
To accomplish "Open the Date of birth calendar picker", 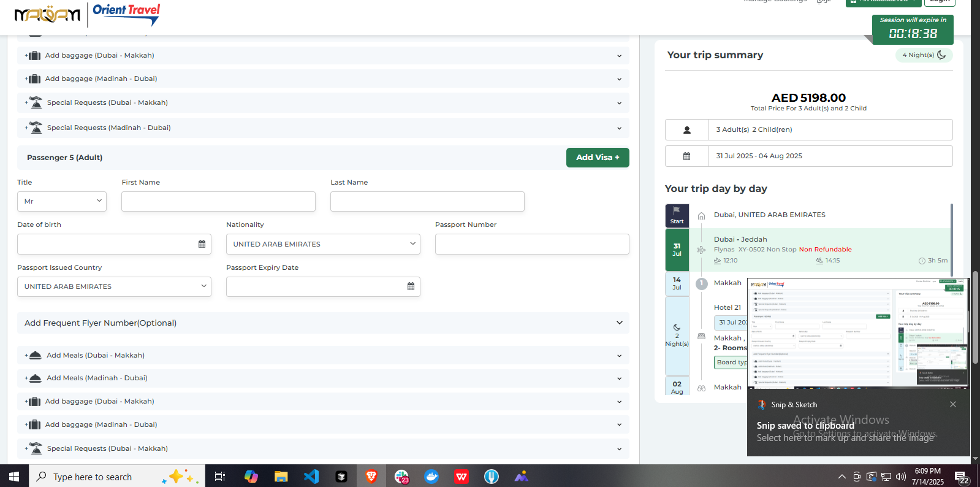I will coord(202,244).
